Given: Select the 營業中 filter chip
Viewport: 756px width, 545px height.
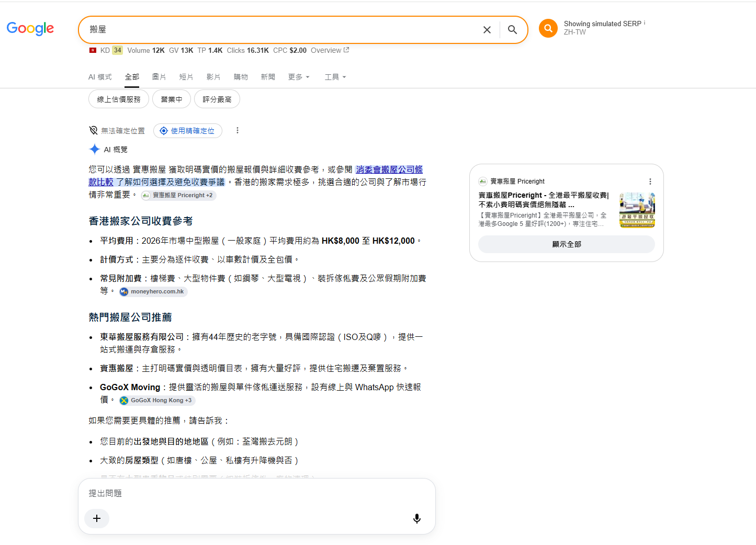Looking at the screenshot, I should [x=172, y=99].
